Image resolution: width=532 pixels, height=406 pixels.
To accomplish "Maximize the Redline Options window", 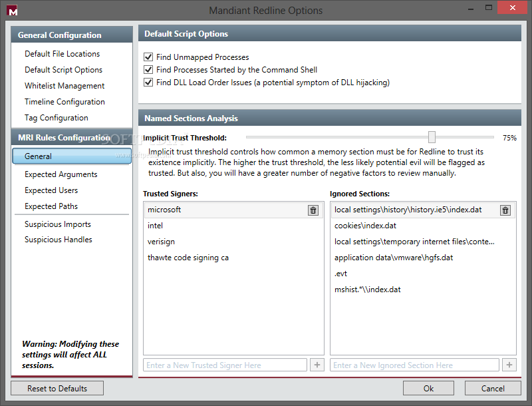I will pos(489,8).
